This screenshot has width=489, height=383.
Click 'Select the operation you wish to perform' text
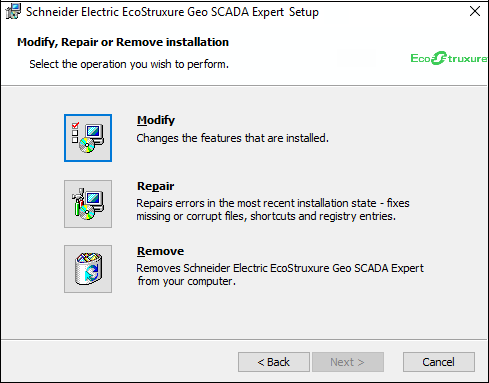(x=129, y=64)
